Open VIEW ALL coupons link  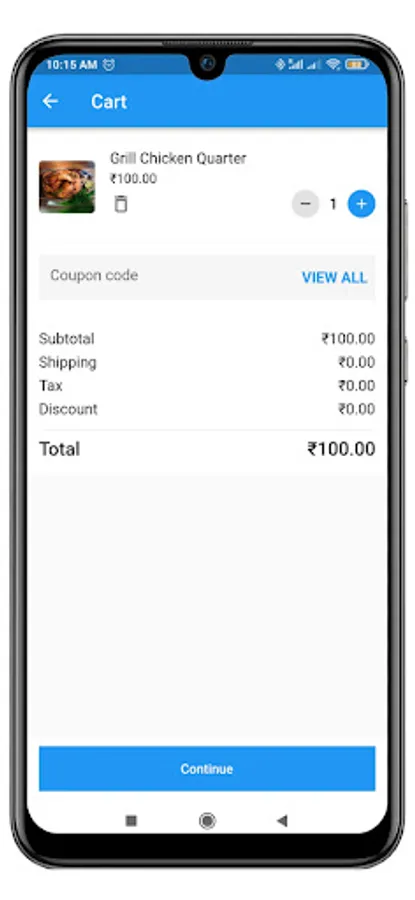tap(334, 278)
